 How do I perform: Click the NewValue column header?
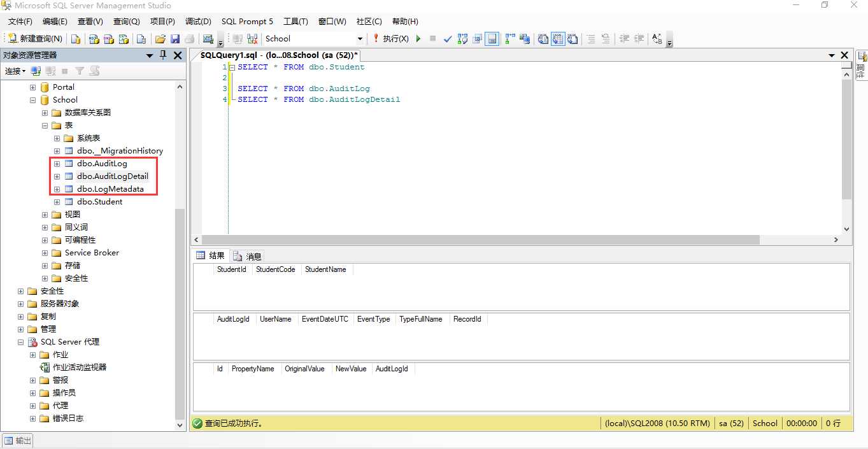tap(351, 369)
